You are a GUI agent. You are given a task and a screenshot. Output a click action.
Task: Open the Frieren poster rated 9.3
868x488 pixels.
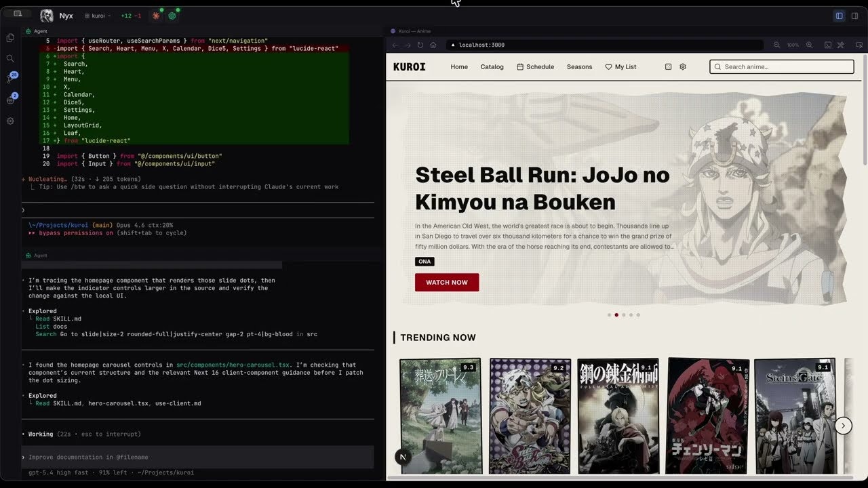coord(441,416)
